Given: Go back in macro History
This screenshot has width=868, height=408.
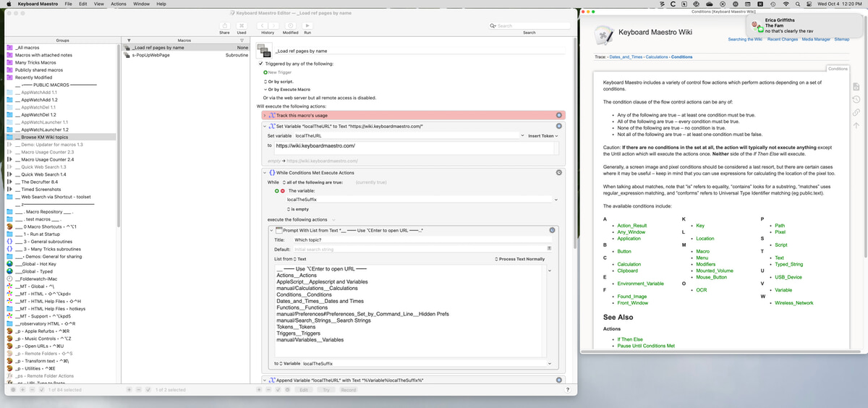Looking at the screenshot, I should (262, 25).
